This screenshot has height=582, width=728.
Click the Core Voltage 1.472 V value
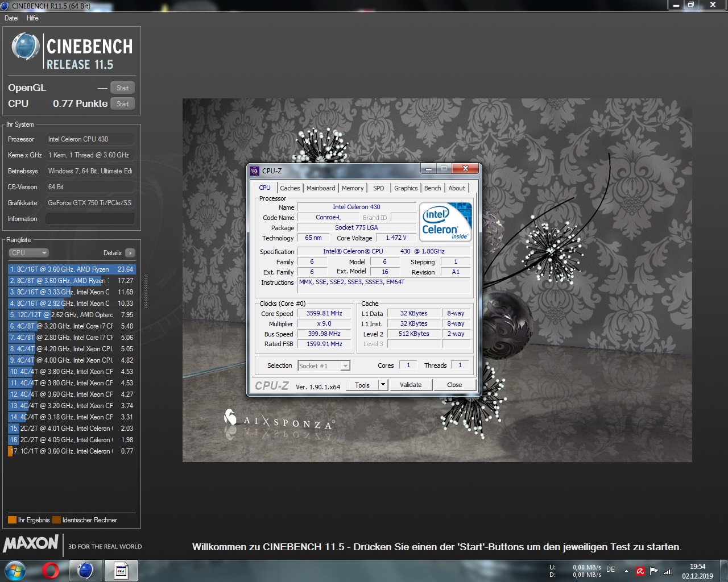[x=396, y=238]
